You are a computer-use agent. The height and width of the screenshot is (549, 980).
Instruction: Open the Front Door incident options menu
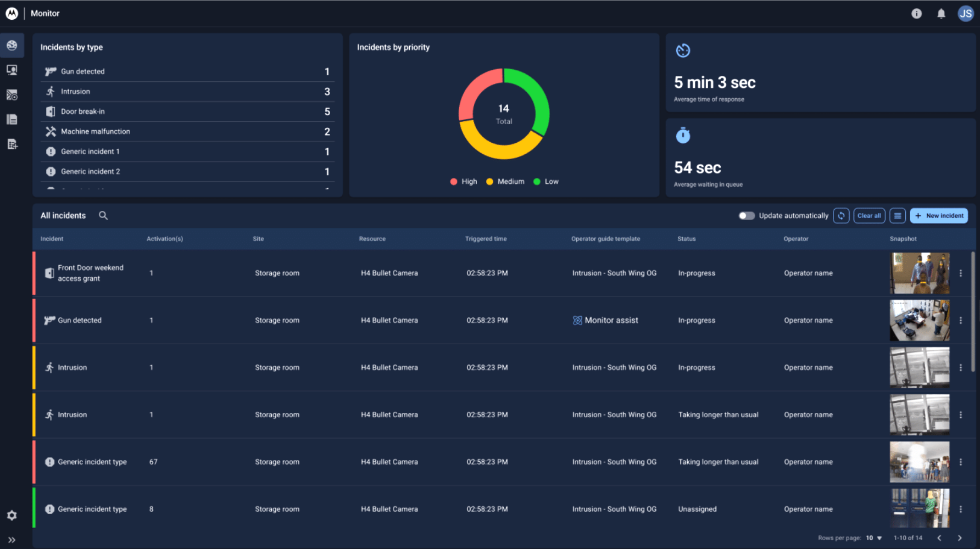click(x=961, y=273)
